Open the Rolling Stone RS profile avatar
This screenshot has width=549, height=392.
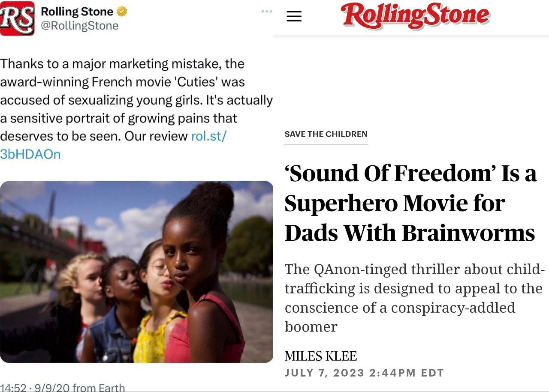point(17,19)
